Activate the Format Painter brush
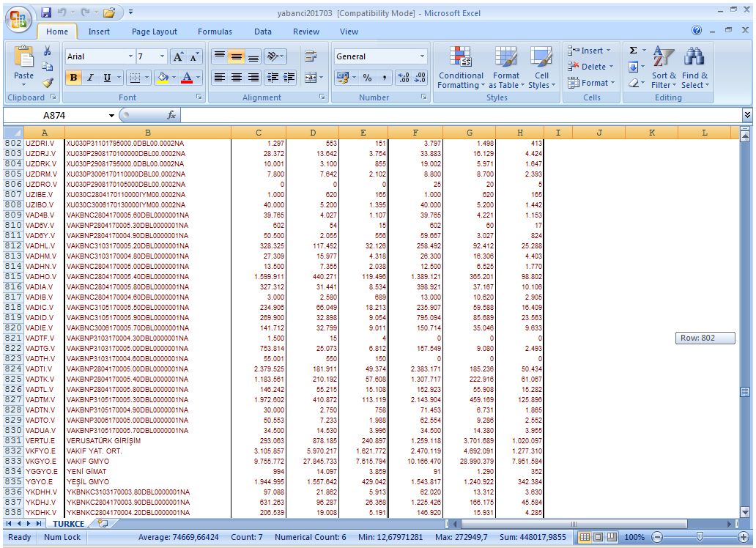This screenshot has height=548, width=756. 47,83
